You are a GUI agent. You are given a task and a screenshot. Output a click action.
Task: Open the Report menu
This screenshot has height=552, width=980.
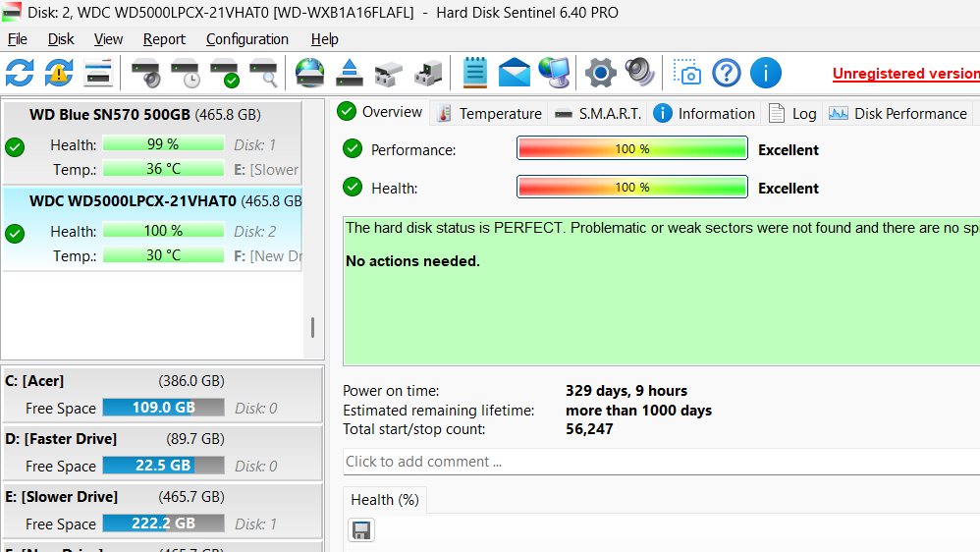coord(164,39)
